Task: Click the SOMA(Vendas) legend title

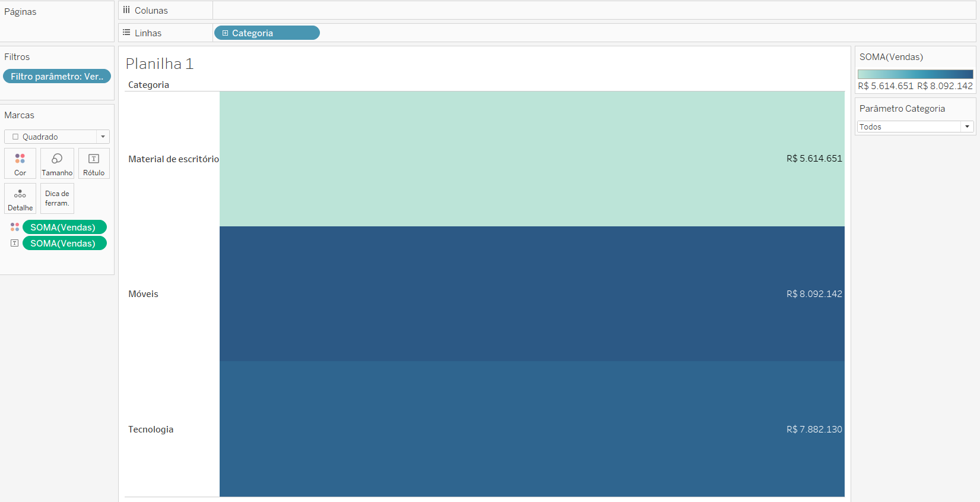Action: [891, 57]
